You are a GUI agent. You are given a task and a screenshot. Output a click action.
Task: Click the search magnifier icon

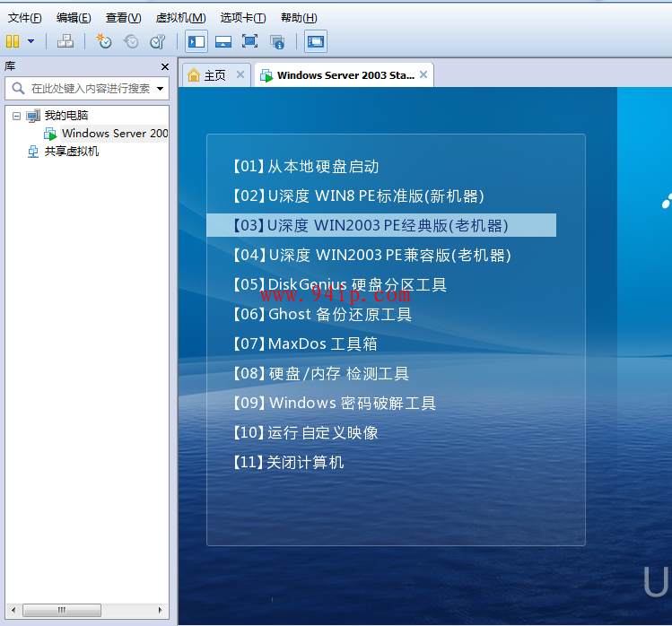(18, 88)
